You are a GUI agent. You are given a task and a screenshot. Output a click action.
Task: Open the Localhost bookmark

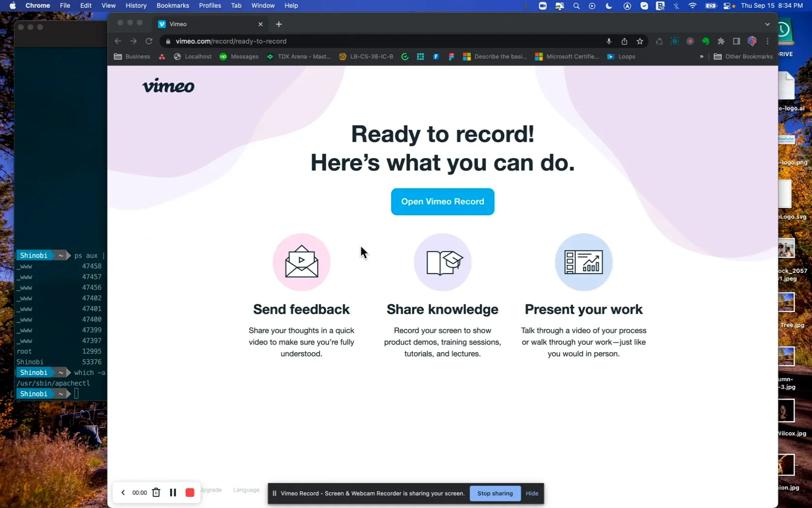[x=192, y=57]
